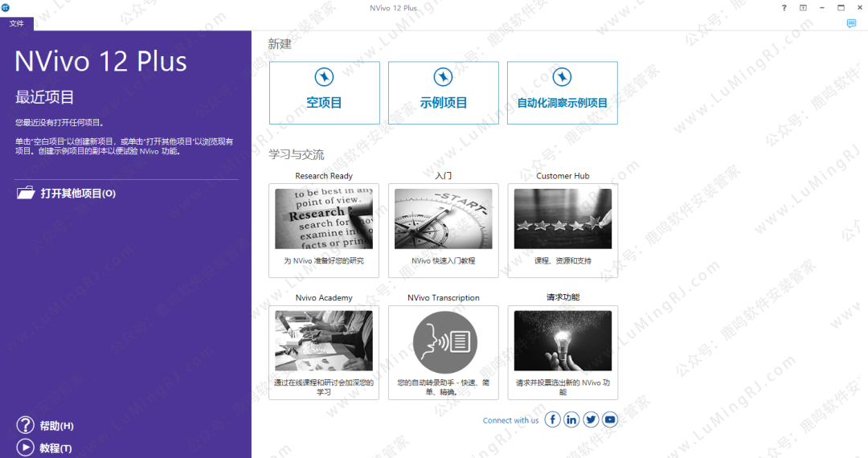Open the 示例项目 sample project
Viewport: 868px width, 458px height.
443,103
